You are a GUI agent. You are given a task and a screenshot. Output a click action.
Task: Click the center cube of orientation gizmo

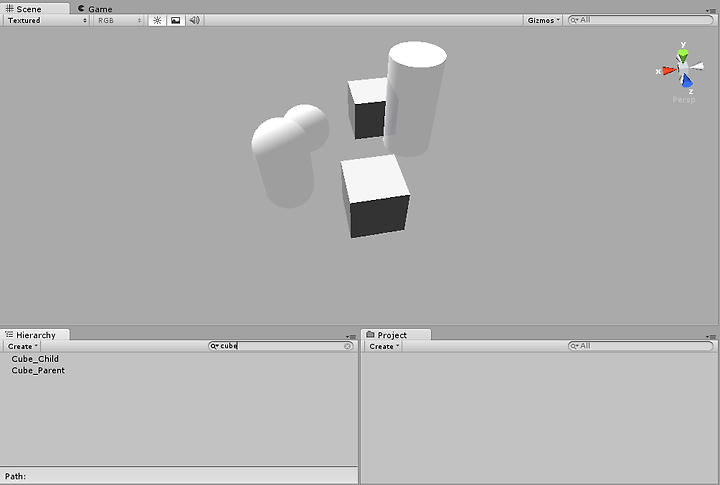pos(683,68)
